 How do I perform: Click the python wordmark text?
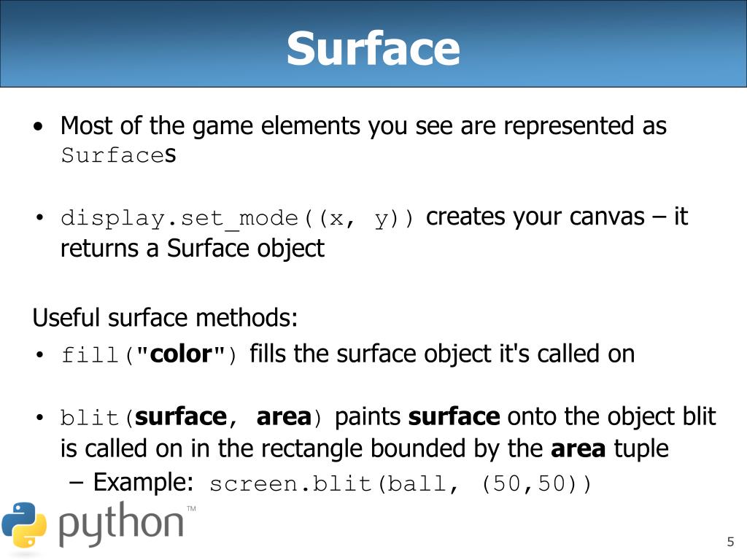121,525
